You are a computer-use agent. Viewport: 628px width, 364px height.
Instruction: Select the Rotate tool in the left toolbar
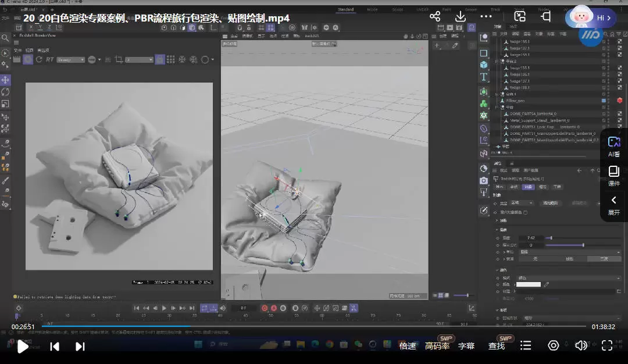pyautogui.click(x=5, y=92)
